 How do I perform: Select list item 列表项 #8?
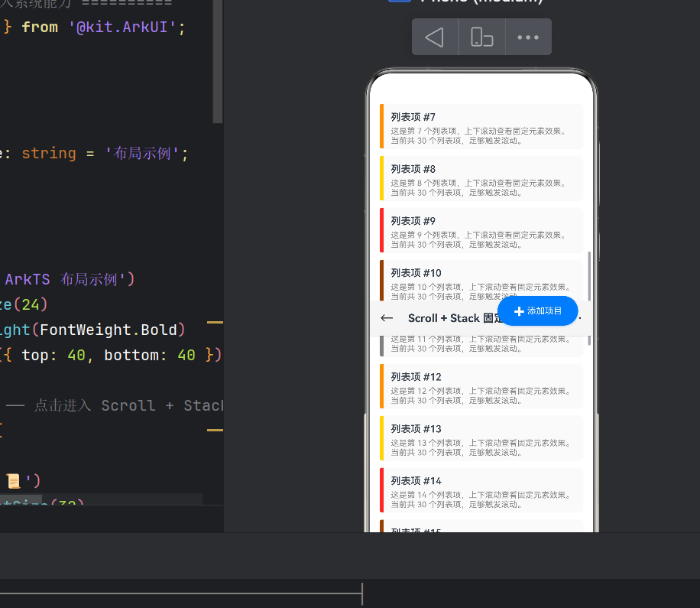pyautogui.click(x=481, y=178)
